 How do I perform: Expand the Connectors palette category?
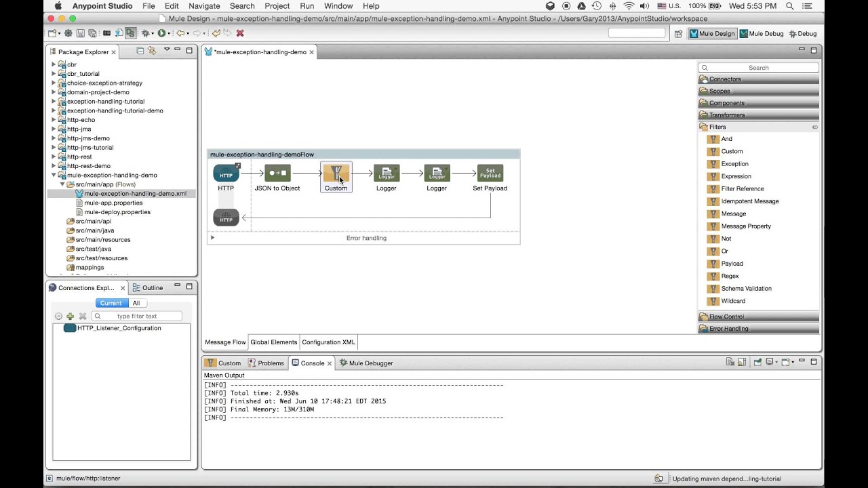point(758,79)
